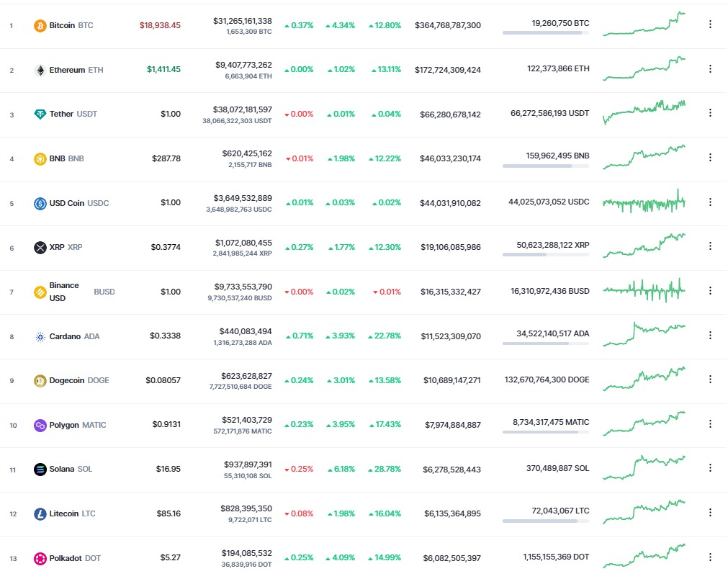Click Solana 1h change 0.25%
This screenshot has width=728, height=579.
[x=299, y=470]
